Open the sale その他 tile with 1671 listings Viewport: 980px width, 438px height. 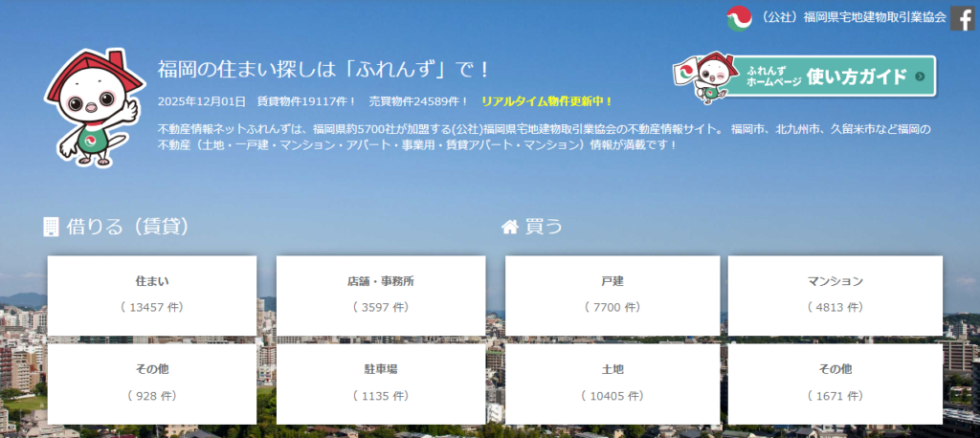(x=835, y=382)
